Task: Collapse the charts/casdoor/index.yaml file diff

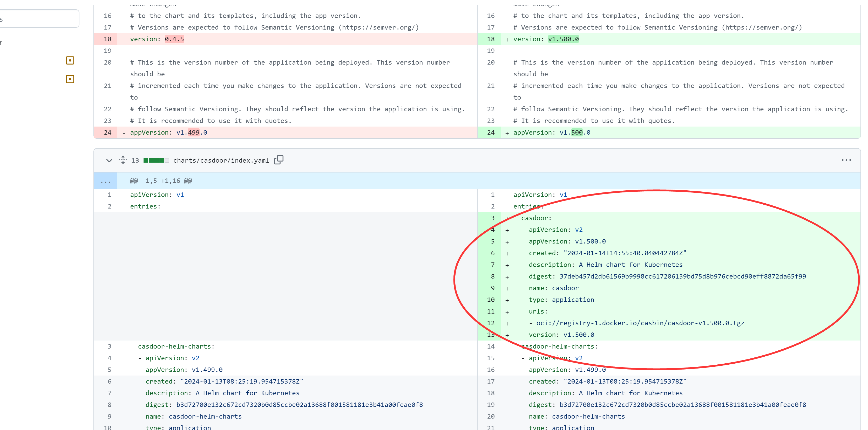Action: pos(109,160)
